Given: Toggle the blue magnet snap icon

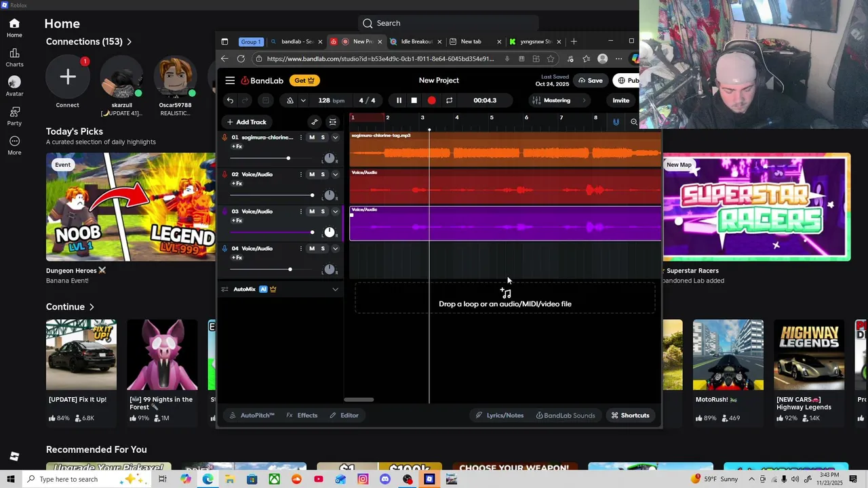Looking at the screenshot, I should coord(616,122).
